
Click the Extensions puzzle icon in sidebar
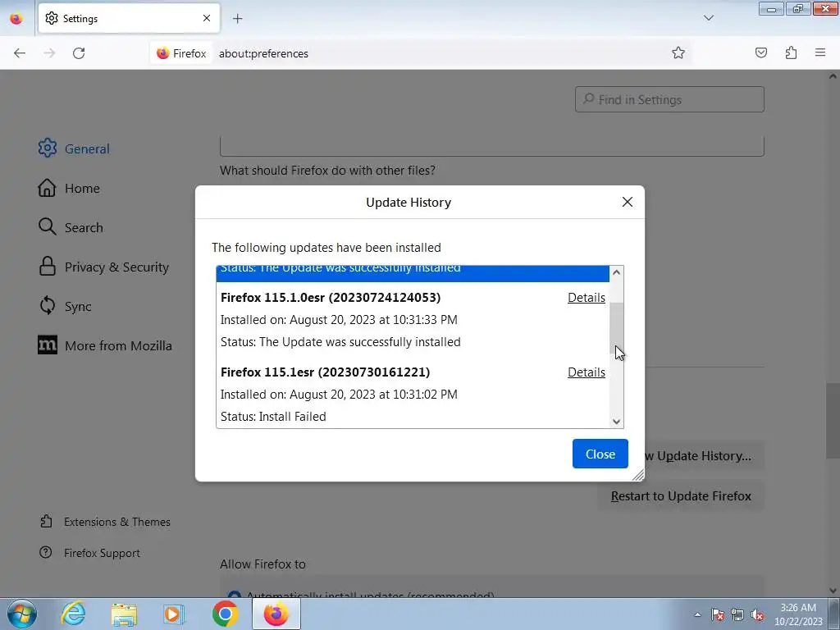click(x=46, y=521)
